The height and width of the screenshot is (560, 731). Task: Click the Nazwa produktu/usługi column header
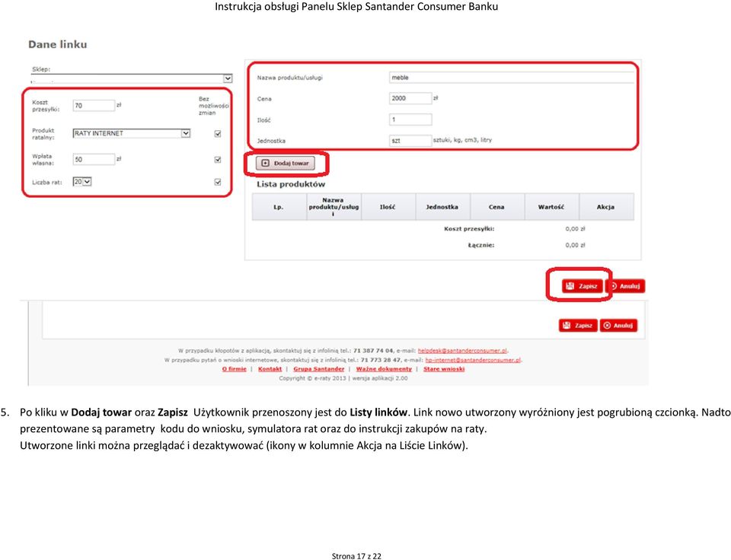(334, 207)
